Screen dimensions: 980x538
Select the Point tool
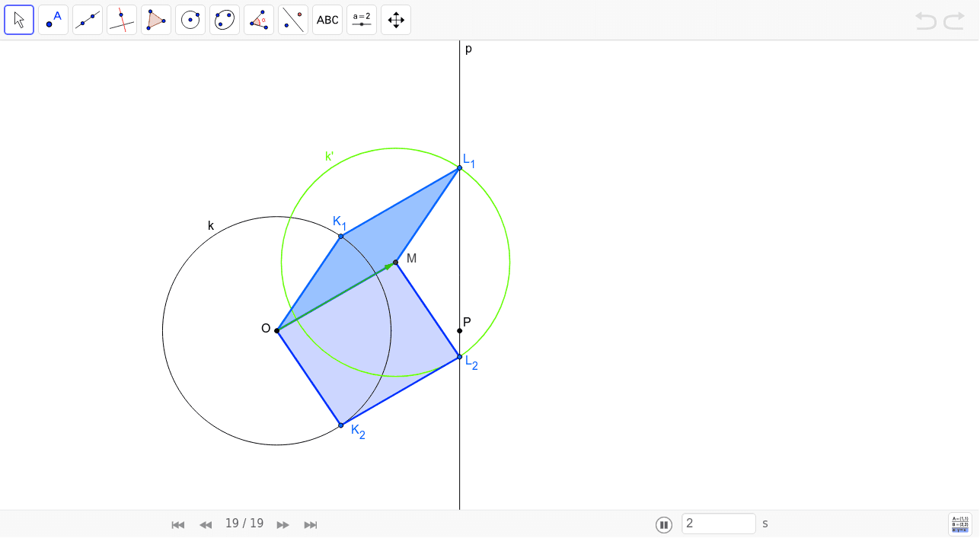pyautogui.click(x=53, y=20)
